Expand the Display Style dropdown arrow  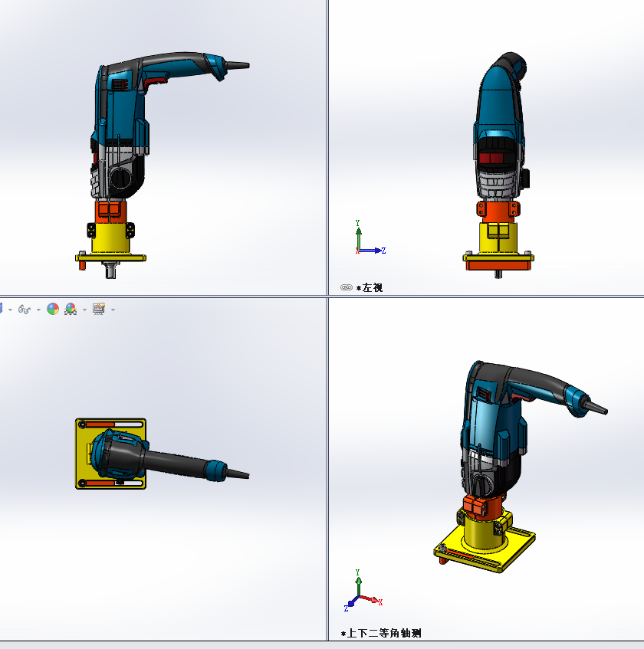tap(11, 310)
